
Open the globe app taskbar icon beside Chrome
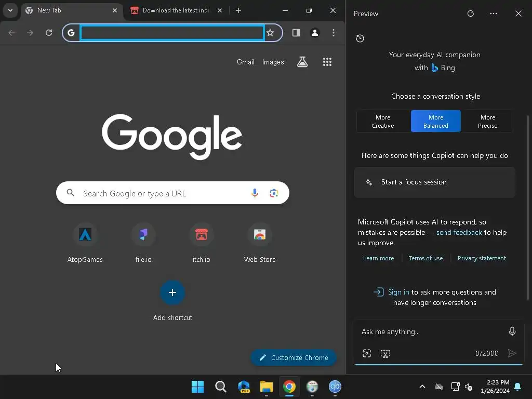(x=312, y=387)
